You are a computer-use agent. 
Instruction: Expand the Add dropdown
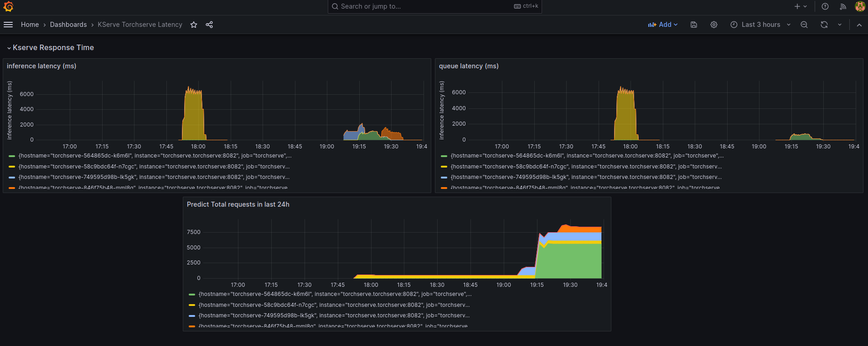663,25
